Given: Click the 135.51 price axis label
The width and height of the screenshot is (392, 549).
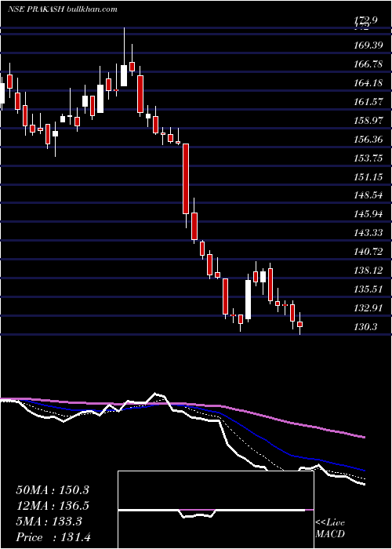Looking at the screenshot, I should click(x=368, y=289).
